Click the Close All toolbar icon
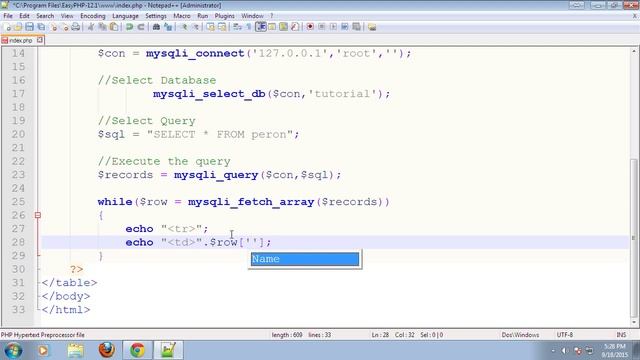640x360 pixels. coord(64,27)
